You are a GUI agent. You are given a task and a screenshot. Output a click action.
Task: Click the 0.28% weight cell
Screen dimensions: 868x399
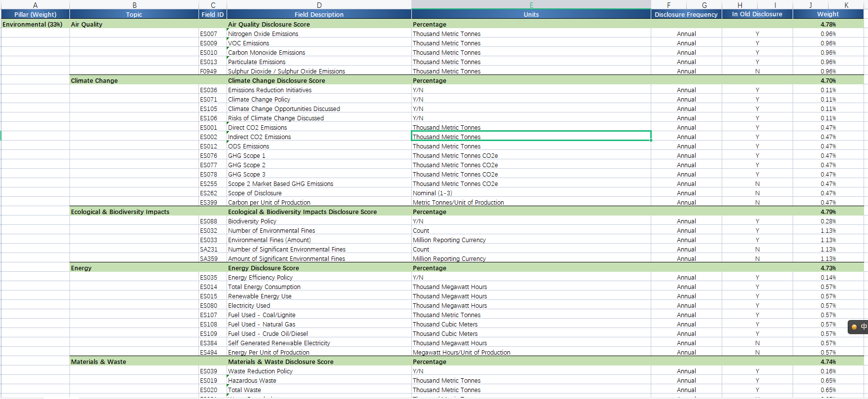coord(828,221)
